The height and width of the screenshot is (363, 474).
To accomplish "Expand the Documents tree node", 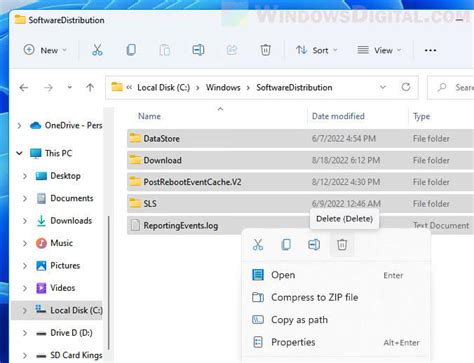I will [x=25, y=198].
